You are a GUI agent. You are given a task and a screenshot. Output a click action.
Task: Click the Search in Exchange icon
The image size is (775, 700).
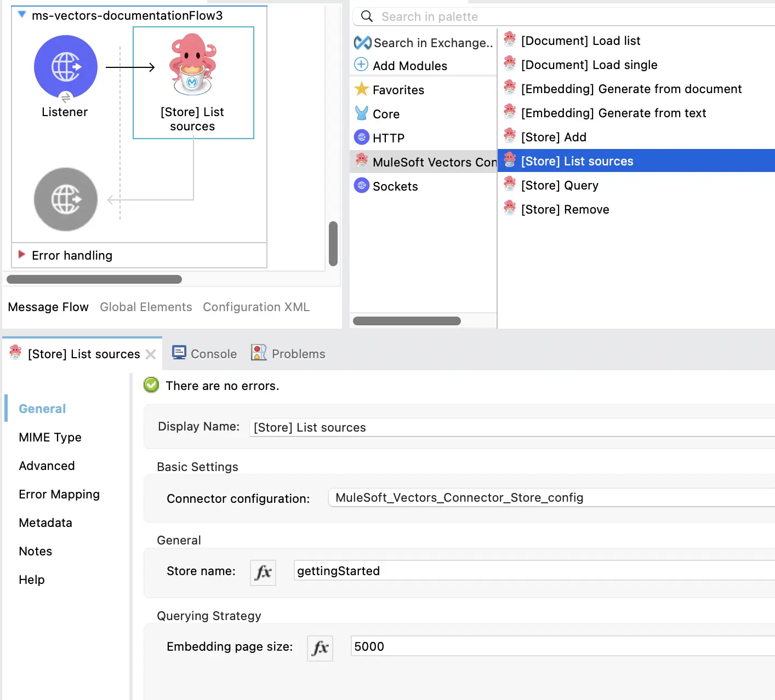coord(362,43)
